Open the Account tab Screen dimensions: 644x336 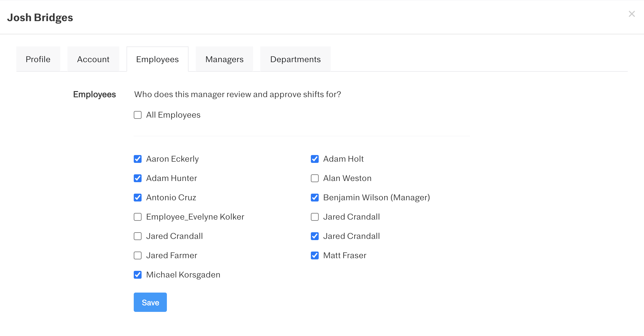click(x=93, y=59)
